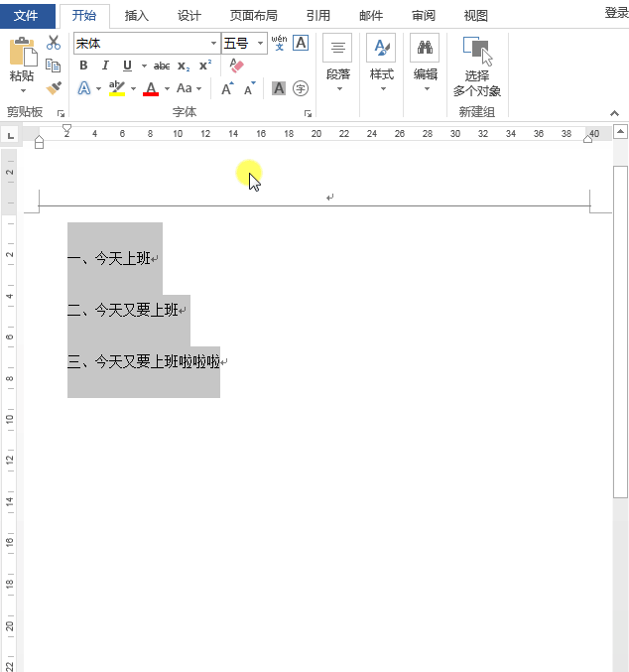629x672 pixels.
Task: Switch to the 设计 tab
Action: [x=189, y=16]
